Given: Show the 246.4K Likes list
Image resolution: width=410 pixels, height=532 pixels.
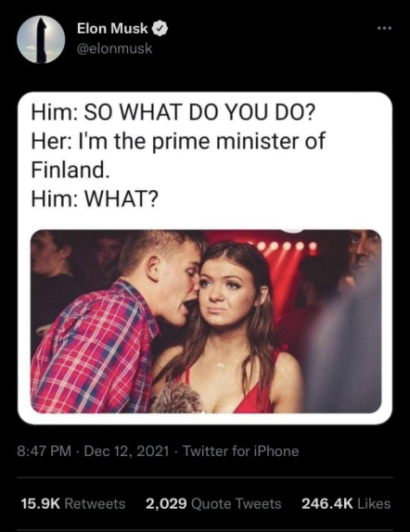Looking at the screenshot, I should tap(346, 503).
